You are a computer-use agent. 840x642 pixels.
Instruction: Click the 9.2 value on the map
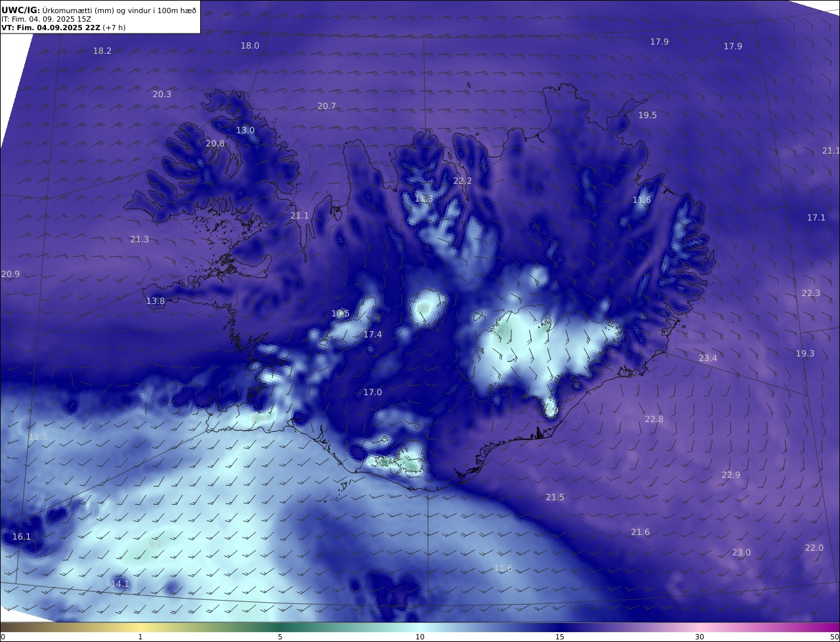coord(156,543)
